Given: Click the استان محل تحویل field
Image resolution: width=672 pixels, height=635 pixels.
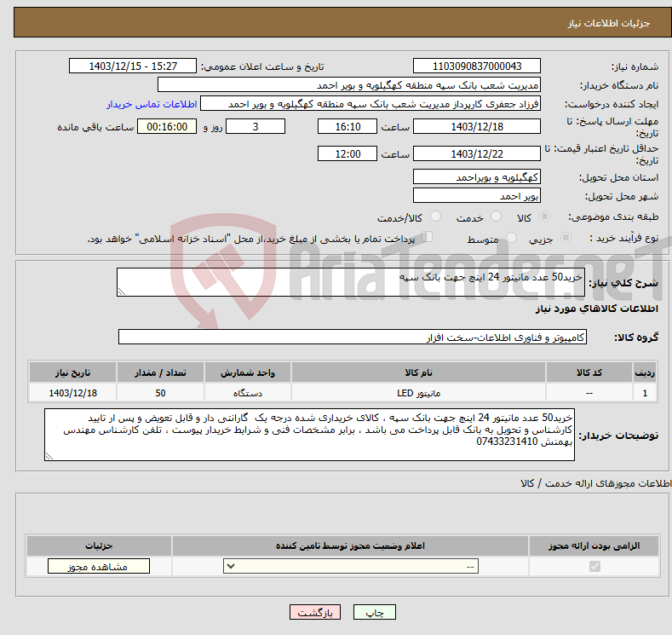Looking at the screenshot, I should [477, 176].
